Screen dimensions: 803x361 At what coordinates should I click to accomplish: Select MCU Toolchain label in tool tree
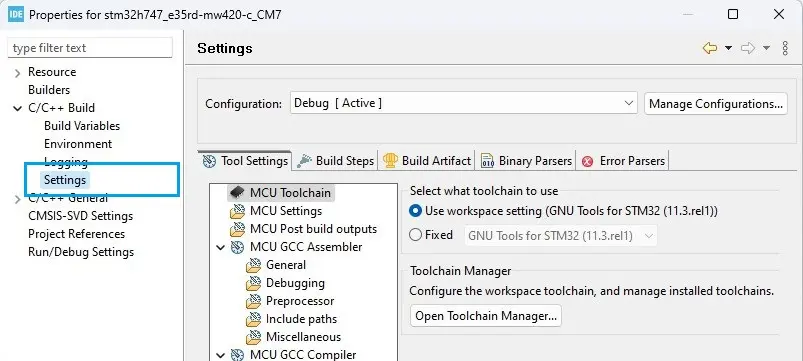[290, 193]
